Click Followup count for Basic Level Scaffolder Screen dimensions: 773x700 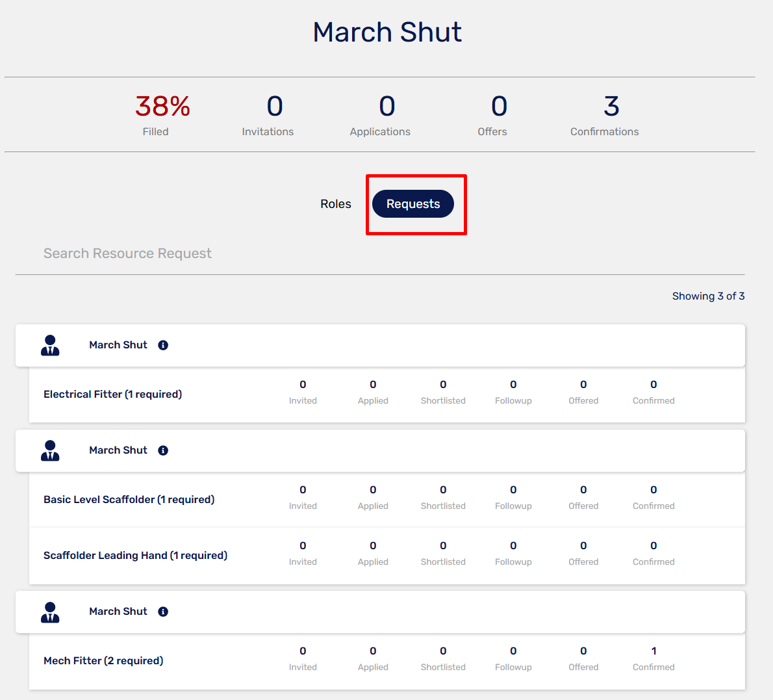pyautogui.click(x=513, y=497)
